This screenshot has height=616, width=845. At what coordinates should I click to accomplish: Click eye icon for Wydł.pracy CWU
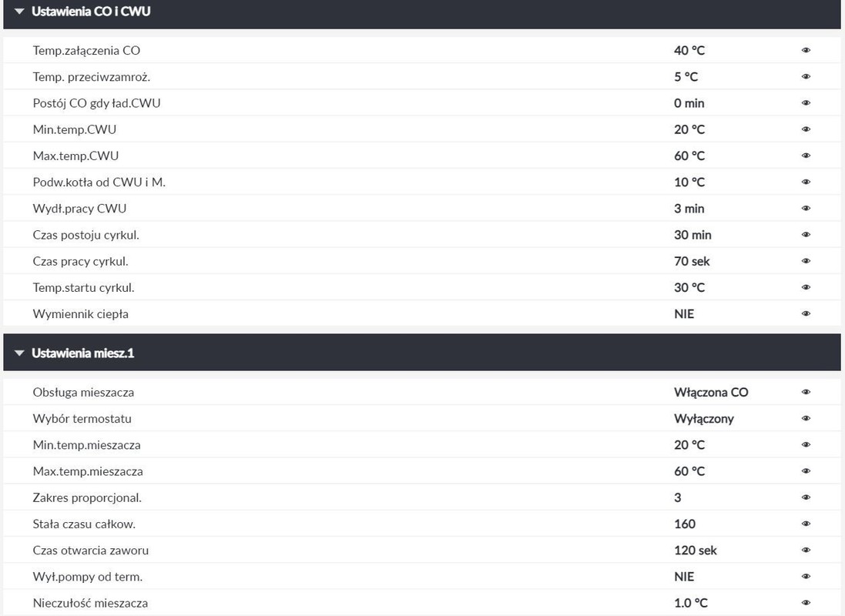click(806, 209)
